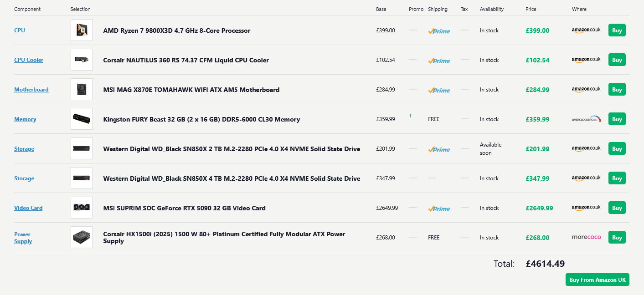This screenshot has height=295, width=644.
Task: Open Corsair NAUTILUS 360 RS cooler name
Action: 186,60
